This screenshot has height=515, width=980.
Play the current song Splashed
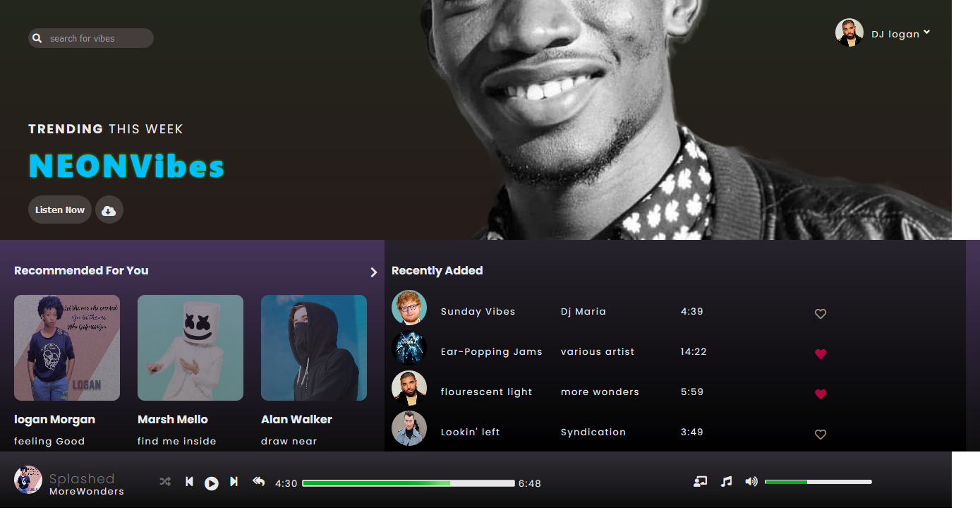pyautogui.click(x=212, y=483)
